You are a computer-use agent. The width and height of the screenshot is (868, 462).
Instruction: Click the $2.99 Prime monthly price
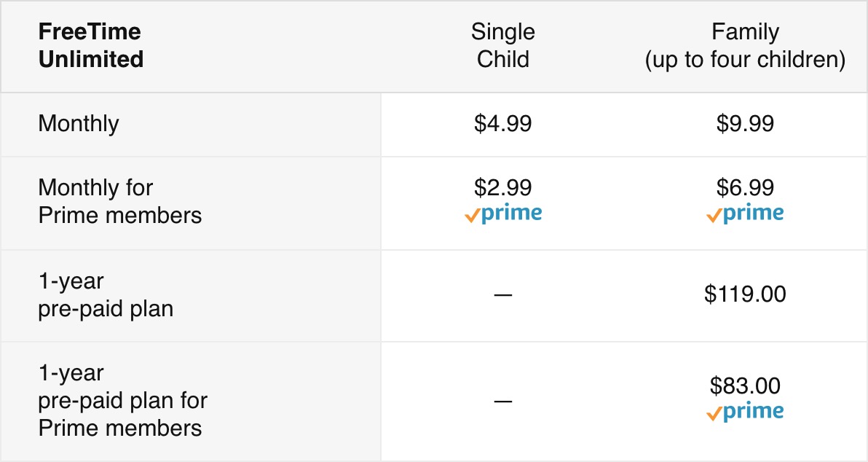coord(502,187)
